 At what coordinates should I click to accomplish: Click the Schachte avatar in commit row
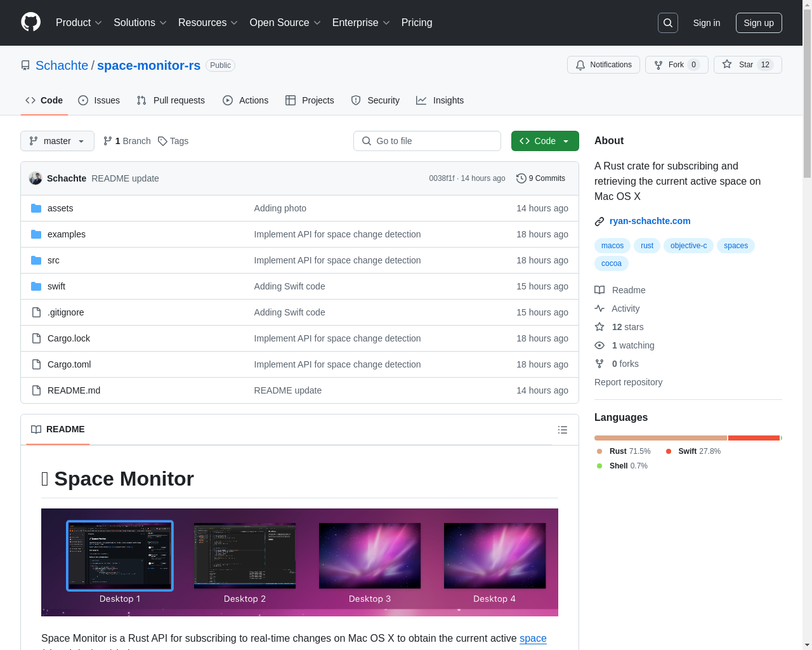click(36, 178)
